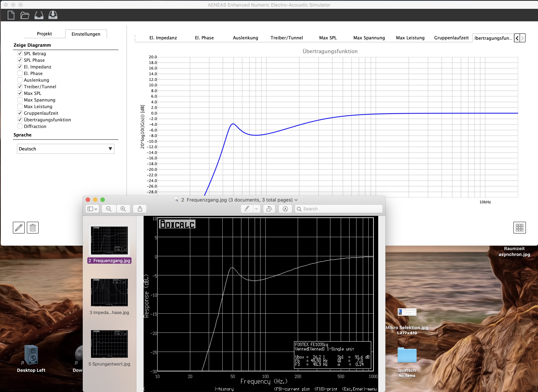The height and width of the screenshot is (392, 538).
Task: Zoom out in Preview window
Action: 109,209
